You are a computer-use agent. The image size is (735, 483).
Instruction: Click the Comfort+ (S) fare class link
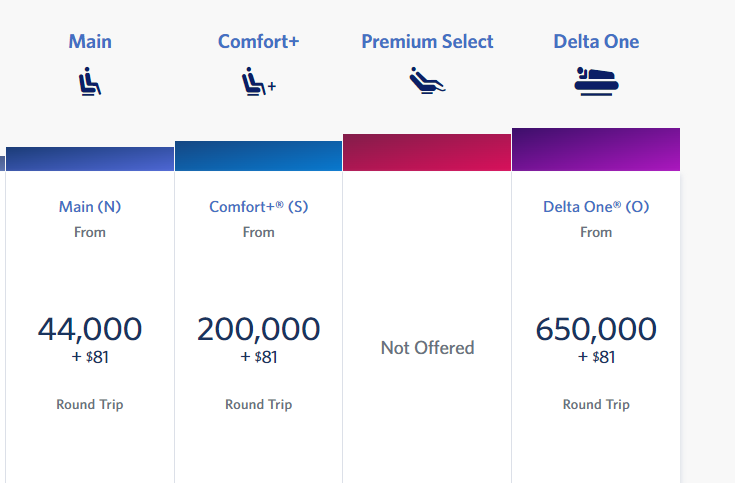pyautogui.click(x=259, y=206)
